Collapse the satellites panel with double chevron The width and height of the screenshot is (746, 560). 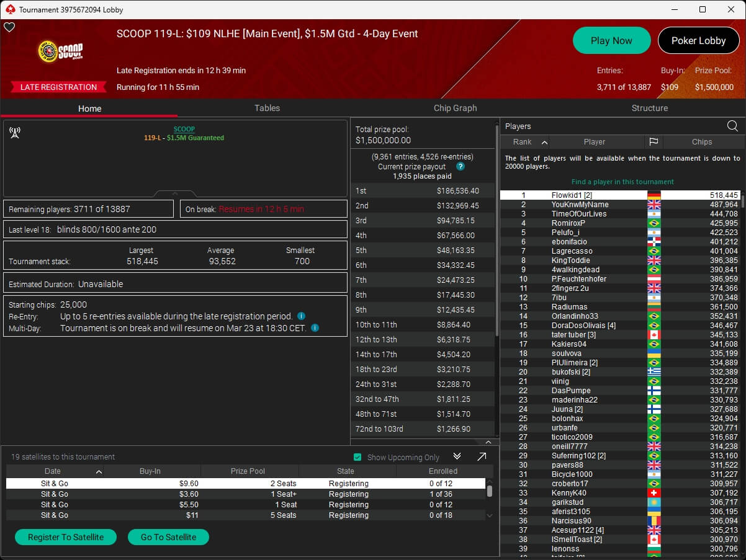coord(457,457)
